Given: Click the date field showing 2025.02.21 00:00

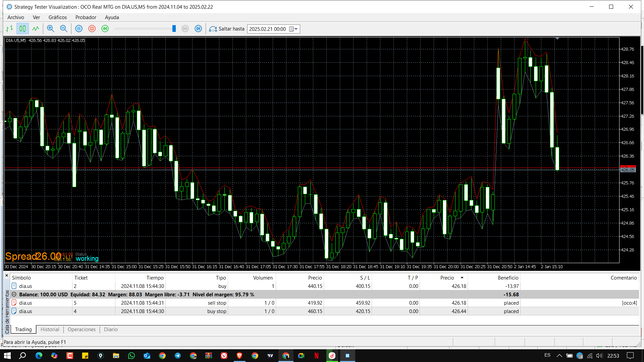Looking at the screenshot, I should 268,29.
